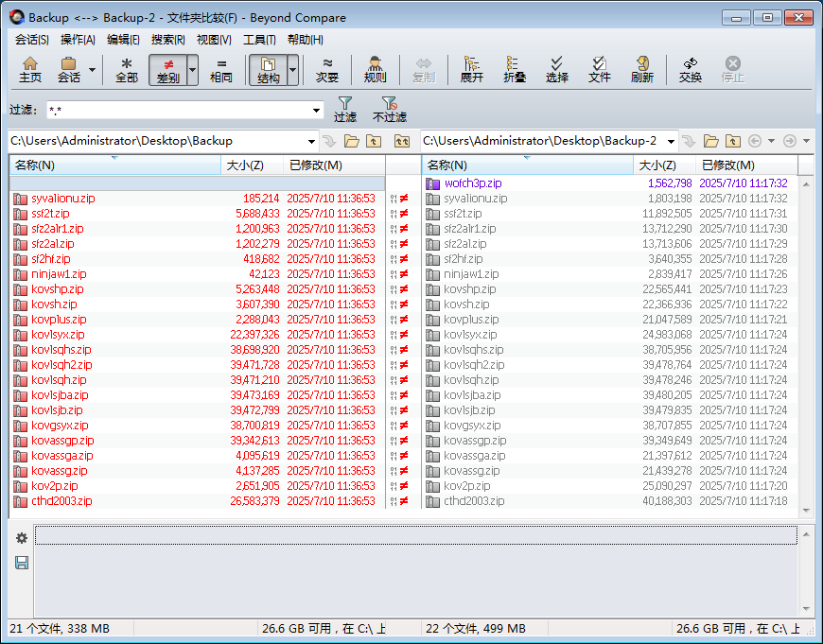This screenshot has width=823, height=644.
Task: Open the 工具 (Tools) menu
Action: tap(259, 40)
